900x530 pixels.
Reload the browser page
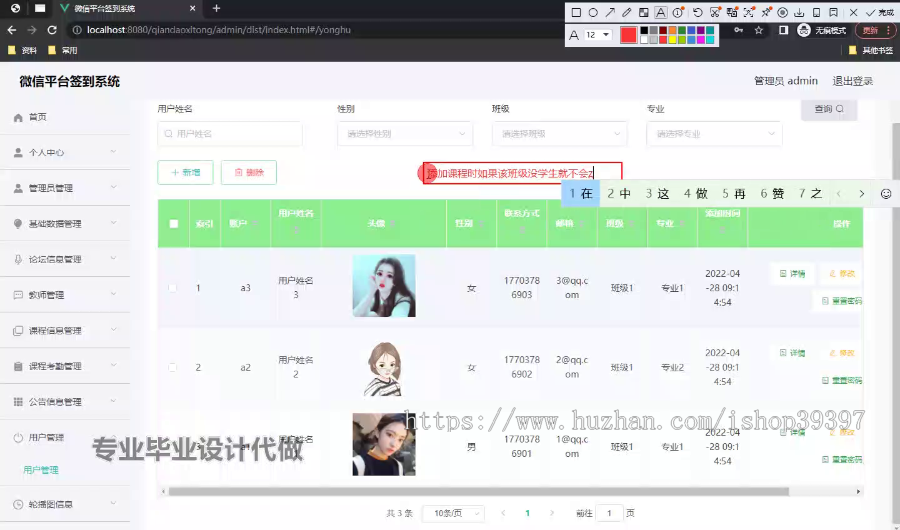tap(52, 30)
